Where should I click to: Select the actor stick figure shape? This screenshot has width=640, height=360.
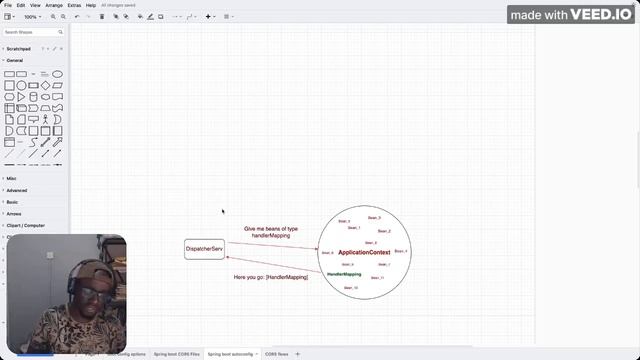45,119
